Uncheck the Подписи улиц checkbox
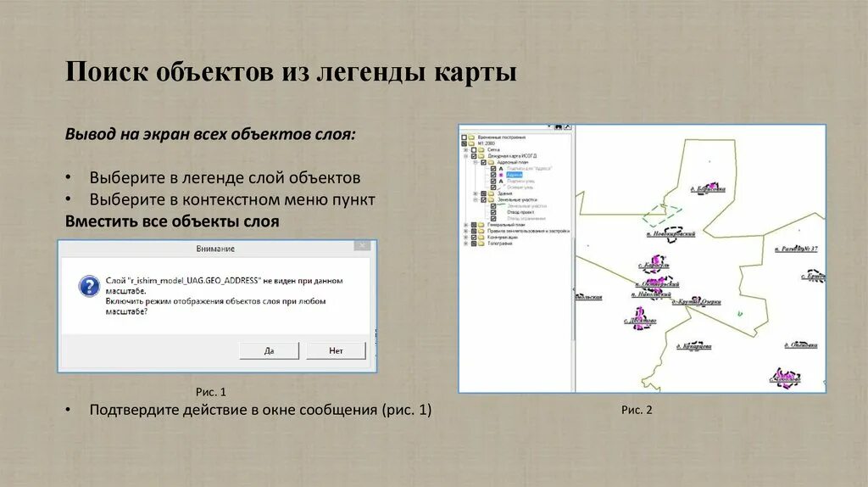This screenshot has height=487, width=868. [x=493, y=182]
